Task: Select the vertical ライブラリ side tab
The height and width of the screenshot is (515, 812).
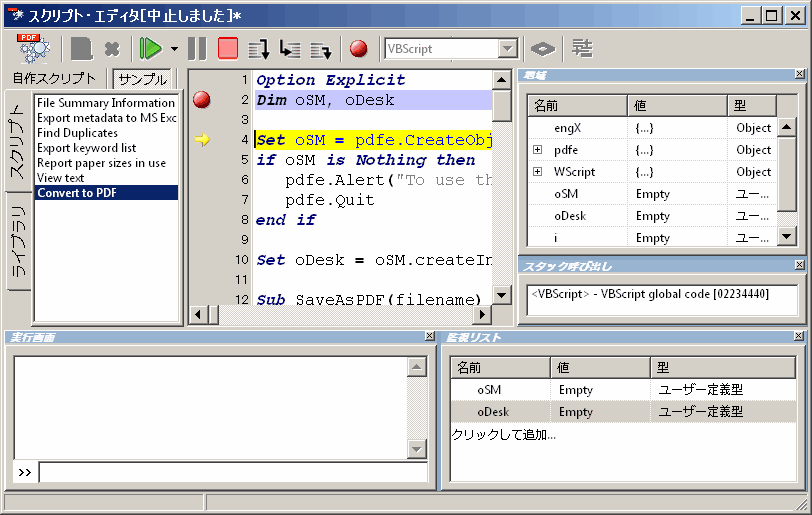Action: tap(18, 241)
